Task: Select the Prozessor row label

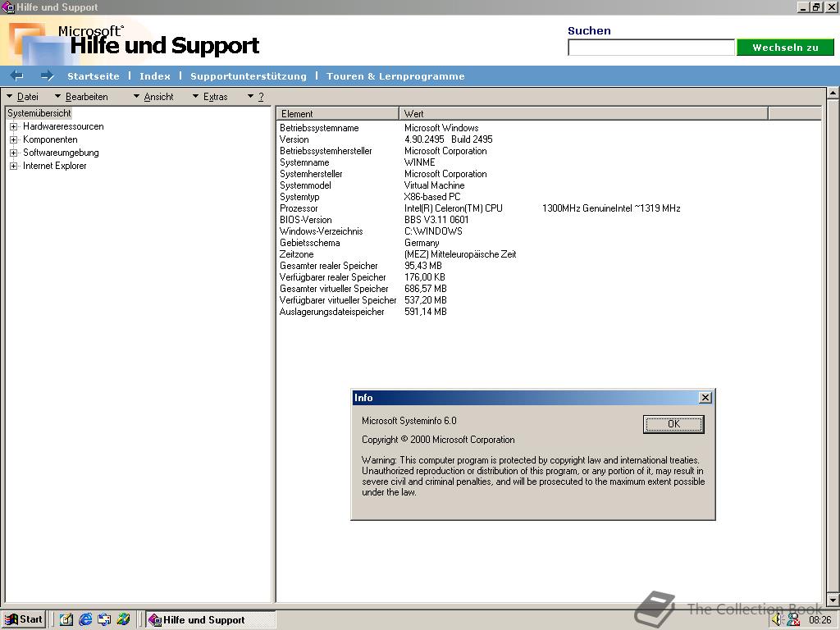Action: 299,208
